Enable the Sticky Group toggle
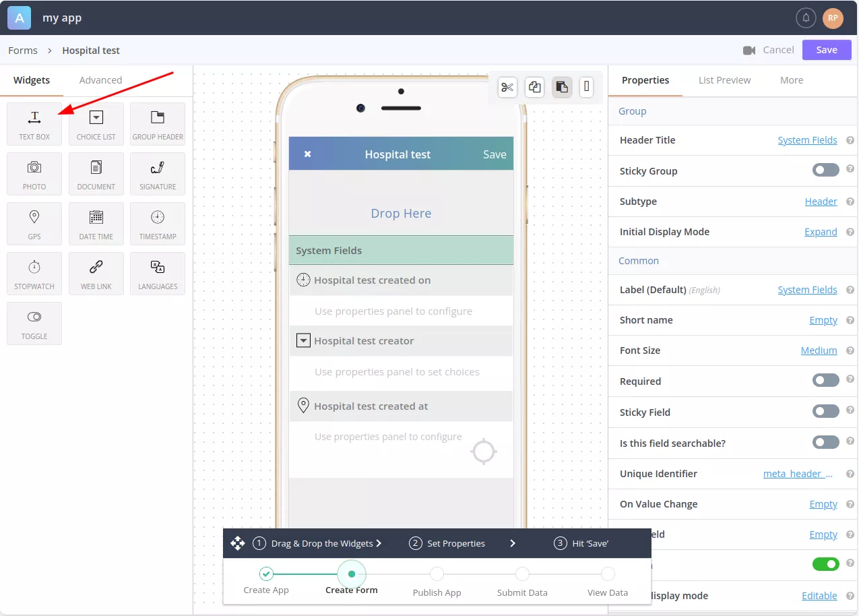This screenshot has width=859, height=616. (x=825, y=171)
